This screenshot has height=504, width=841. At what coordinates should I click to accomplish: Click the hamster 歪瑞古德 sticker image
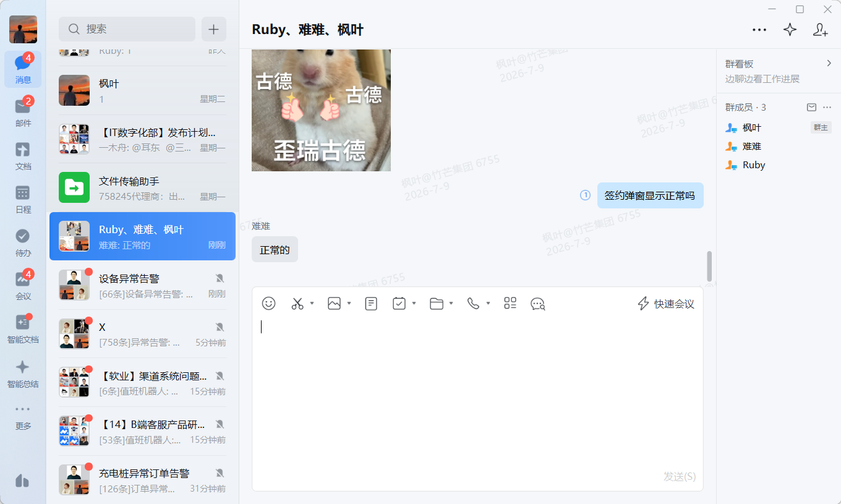321,110
